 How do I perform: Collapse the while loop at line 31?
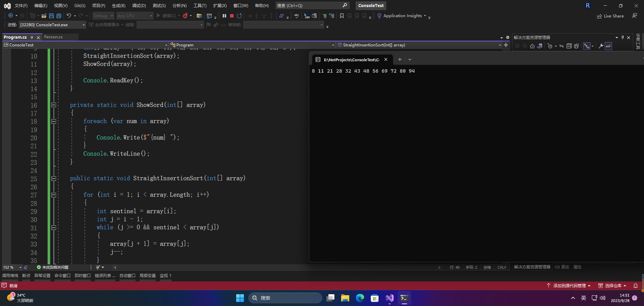[53, 228]
